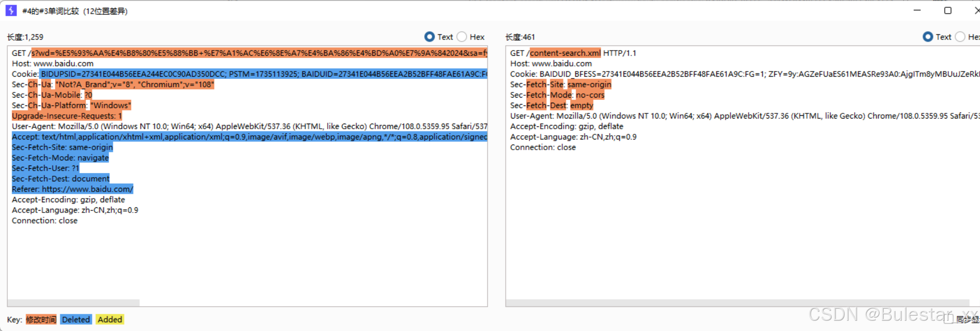Click the Sec-Ch-Ua "Not?A_Brand" line
Image resolution: width=980 pixels, height=331 pixels.
[113, 85]
